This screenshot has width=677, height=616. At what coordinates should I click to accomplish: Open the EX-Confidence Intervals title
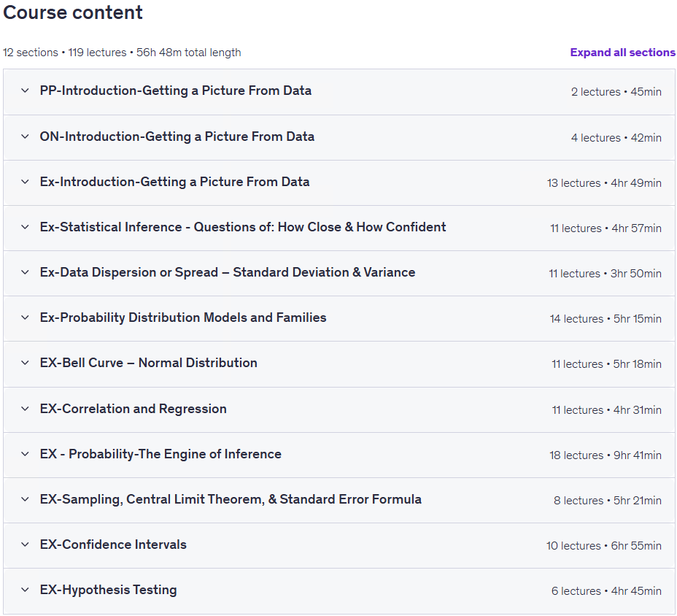point(113,544)
